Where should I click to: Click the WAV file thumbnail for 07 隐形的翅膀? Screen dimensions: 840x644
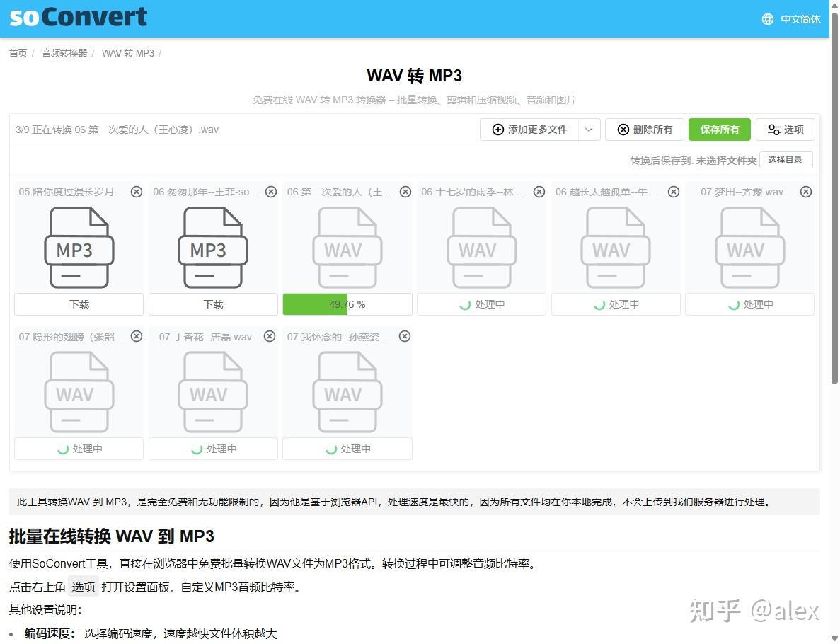tap(79, 391)
